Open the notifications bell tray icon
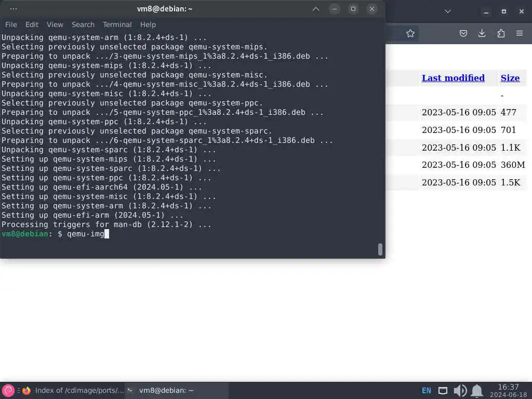Image resolution: width=532 pixels, height=399 pixels. pos(477,391)
